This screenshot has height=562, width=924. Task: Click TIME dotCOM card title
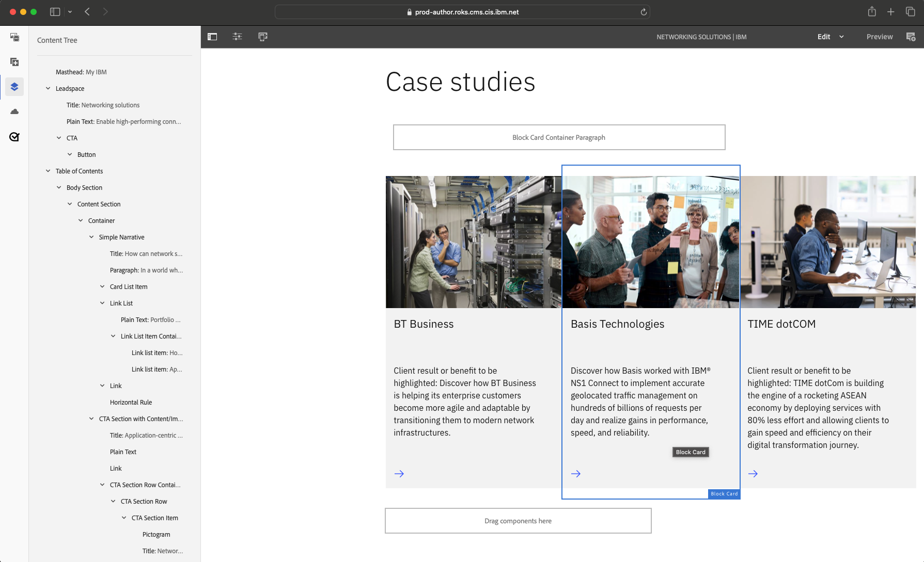pos(781,324)
